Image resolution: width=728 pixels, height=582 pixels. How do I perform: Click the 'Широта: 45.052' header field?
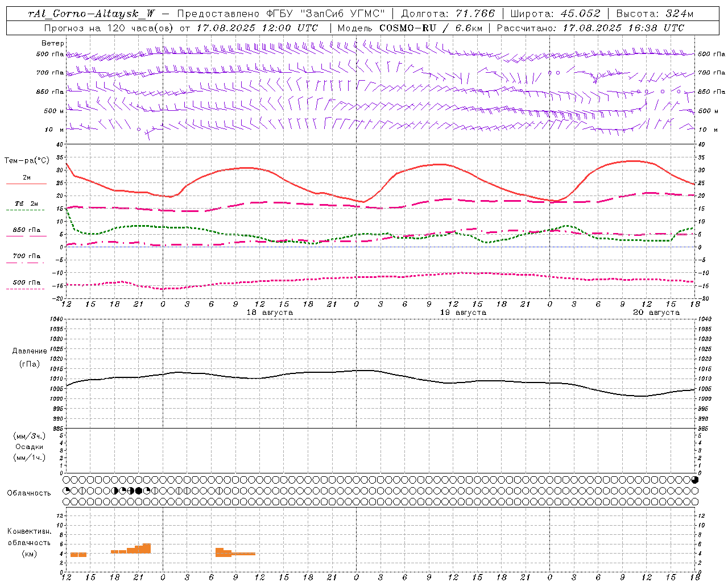pos(555,14)
